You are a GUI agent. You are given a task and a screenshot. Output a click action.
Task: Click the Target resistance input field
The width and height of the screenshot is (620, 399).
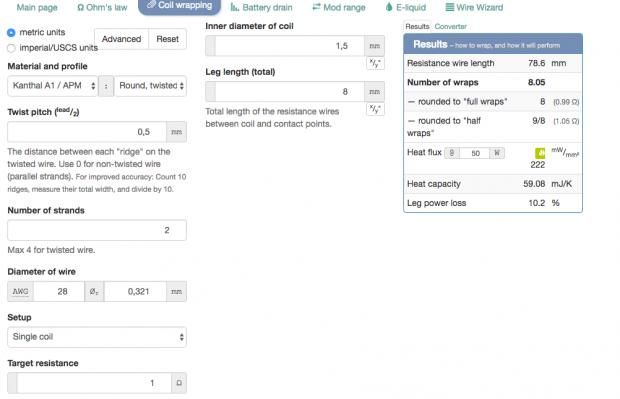(x=94, y=383)
